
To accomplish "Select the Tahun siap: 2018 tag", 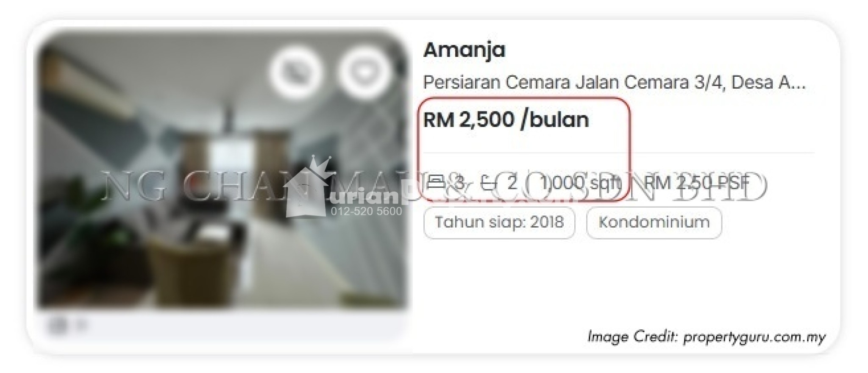I will coord(499,223).
